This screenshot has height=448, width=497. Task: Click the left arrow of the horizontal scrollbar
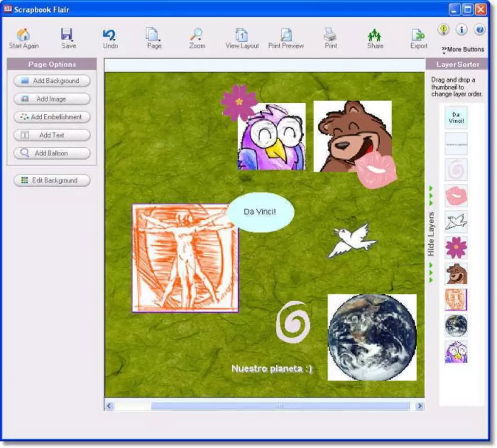point(109,406)
